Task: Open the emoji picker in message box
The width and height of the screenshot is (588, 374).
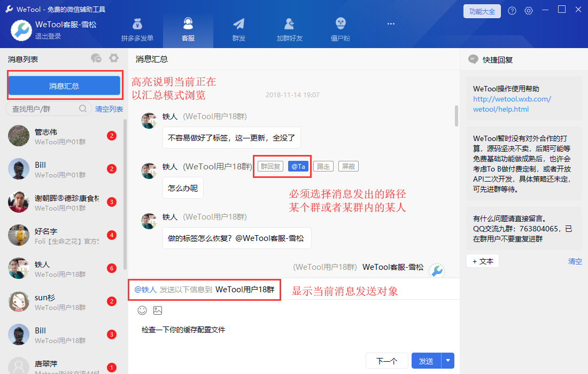Action: pos(142,310)
